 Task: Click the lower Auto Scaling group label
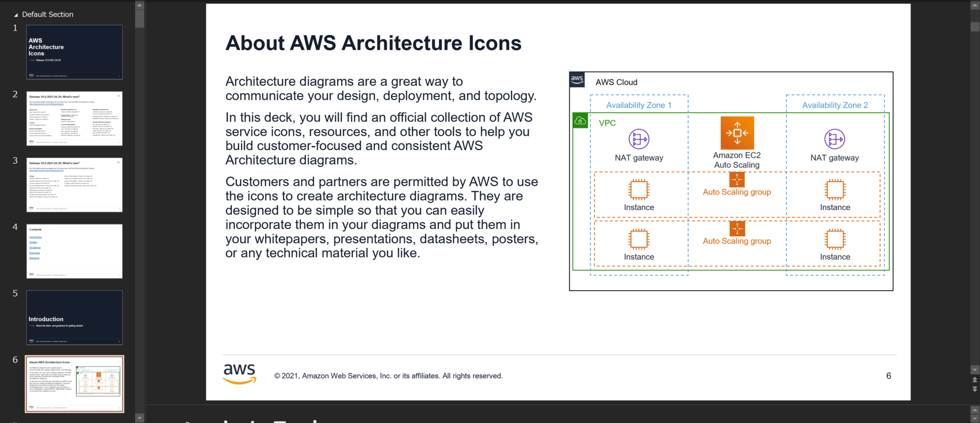tap(737, 241)
